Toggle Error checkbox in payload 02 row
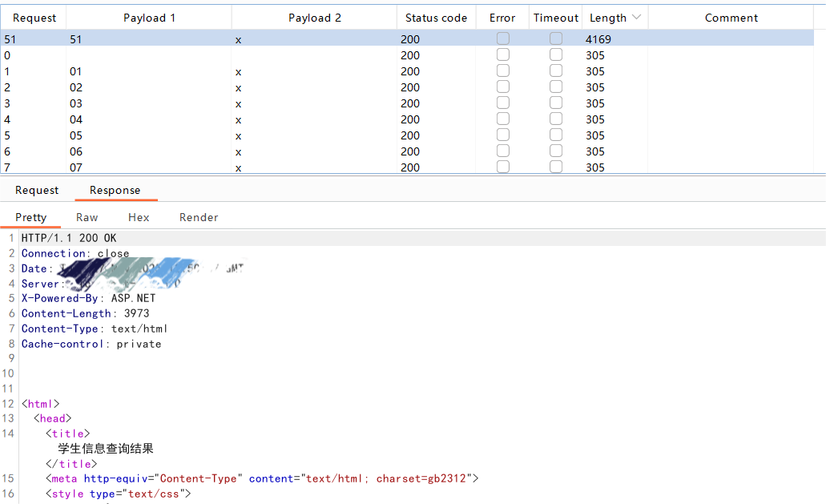The width and height of the screenshot is (826, 504). point(503,87)
